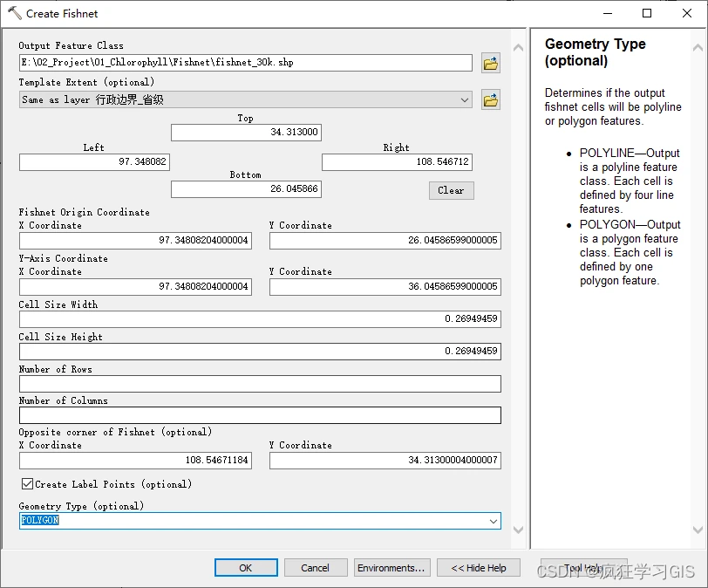Viewport: 708px width, 588px height.
Task: Edit the Output Feature Class path field
Action: (x=246, y=63)
